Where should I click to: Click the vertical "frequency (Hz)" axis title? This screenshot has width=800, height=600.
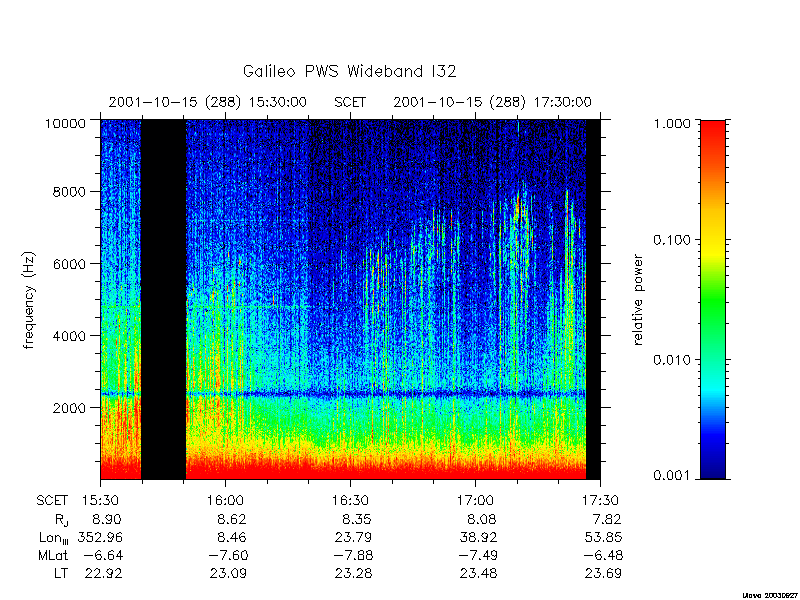click(30, 300)
